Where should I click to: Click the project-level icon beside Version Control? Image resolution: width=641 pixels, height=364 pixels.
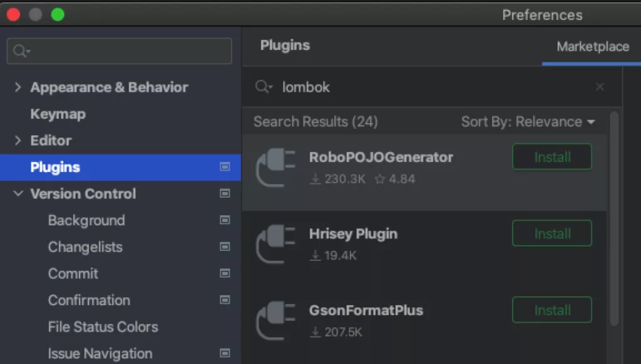(x=225, y=193)
